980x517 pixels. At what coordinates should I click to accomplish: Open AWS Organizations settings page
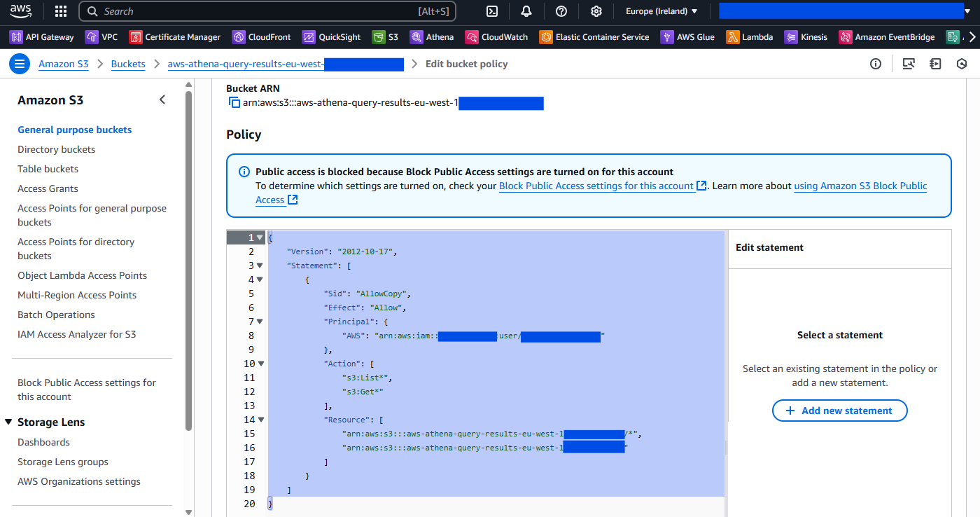(79, 481)
